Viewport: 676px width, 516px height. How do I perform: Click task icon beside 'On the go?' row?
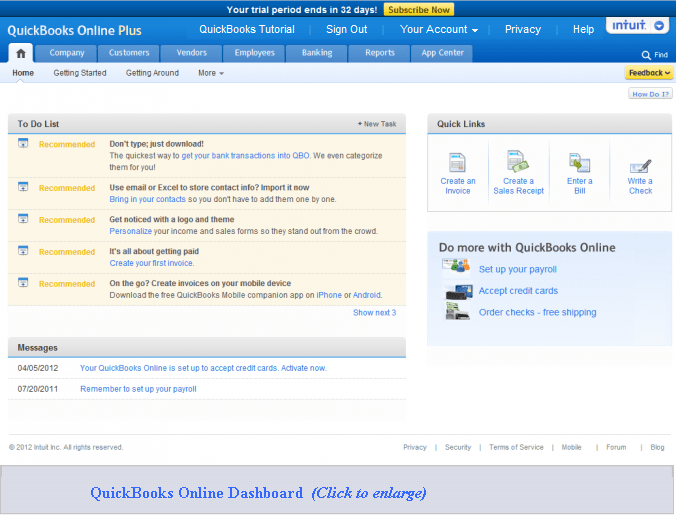23,282
